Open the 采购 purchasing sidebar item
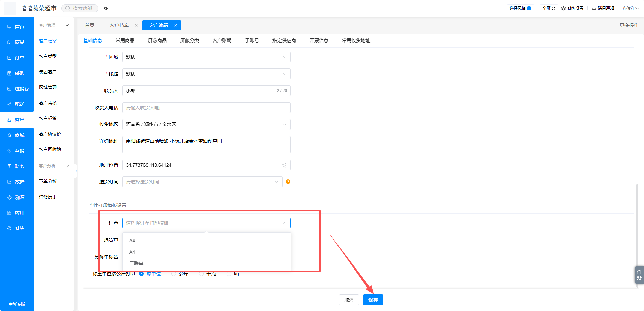The image size is (644, 311). (x=17, y=73)
